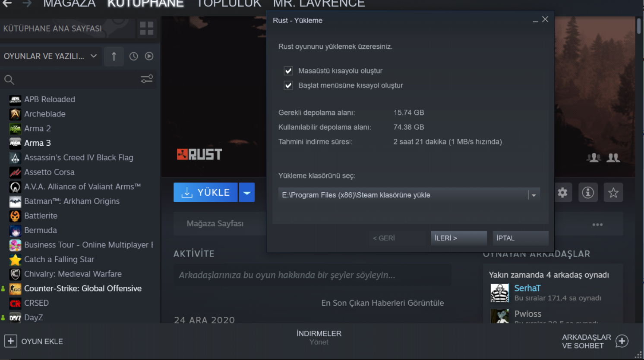Go back with the left arrow
Viewport: 644px width, 360px height.
click(x=7, y=3)
